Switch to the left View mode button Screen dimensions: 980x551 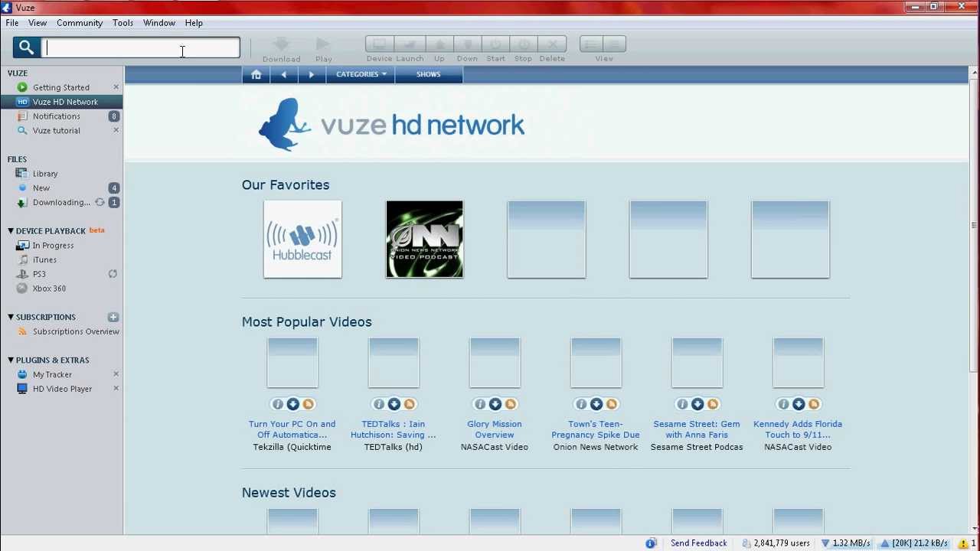[x=591, y=44]
